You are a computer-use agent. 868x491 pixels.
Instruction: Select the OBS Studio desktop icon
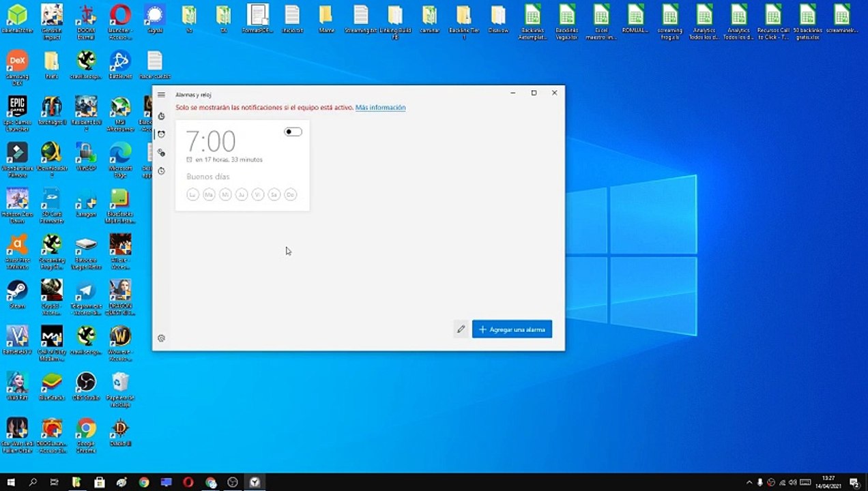tap(86, 385)
